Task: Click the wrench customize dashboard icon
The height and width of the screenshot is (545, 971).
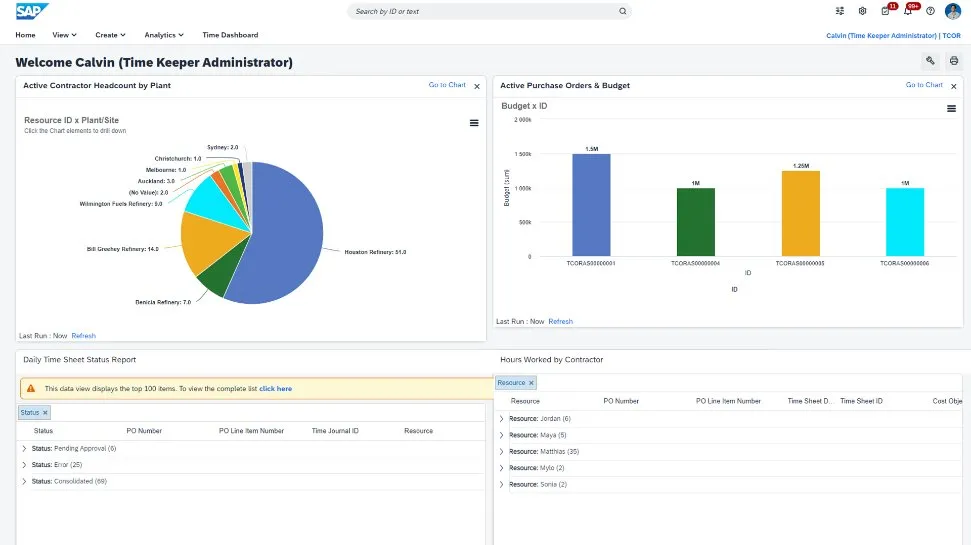Action: pos(930,61)
